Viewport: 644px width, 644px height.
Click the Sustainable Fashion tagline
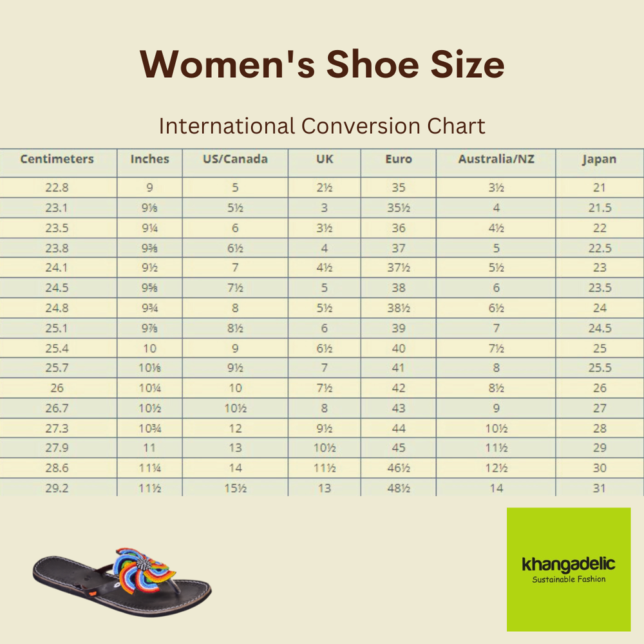coord(569,580)
